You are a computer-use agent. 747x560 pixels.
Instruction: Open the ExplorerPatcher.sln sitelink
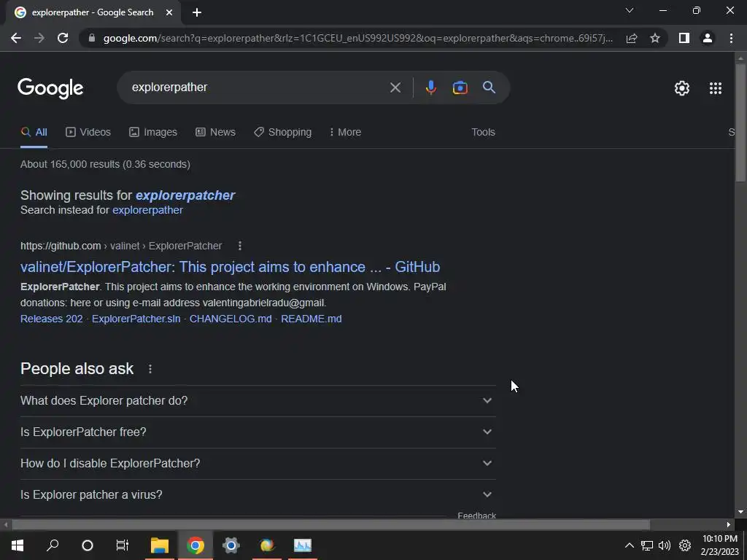[x=136, y=319]
